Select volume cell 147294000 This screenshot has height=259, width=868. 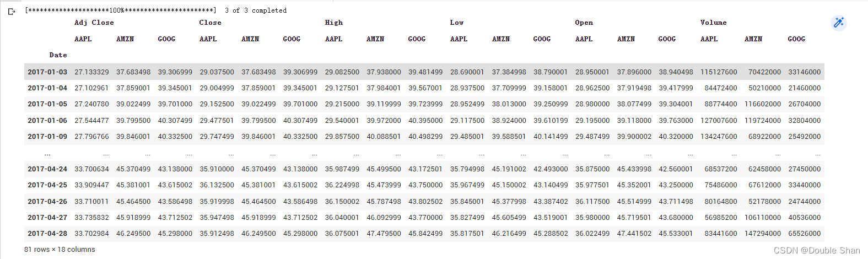pos(763,233)
